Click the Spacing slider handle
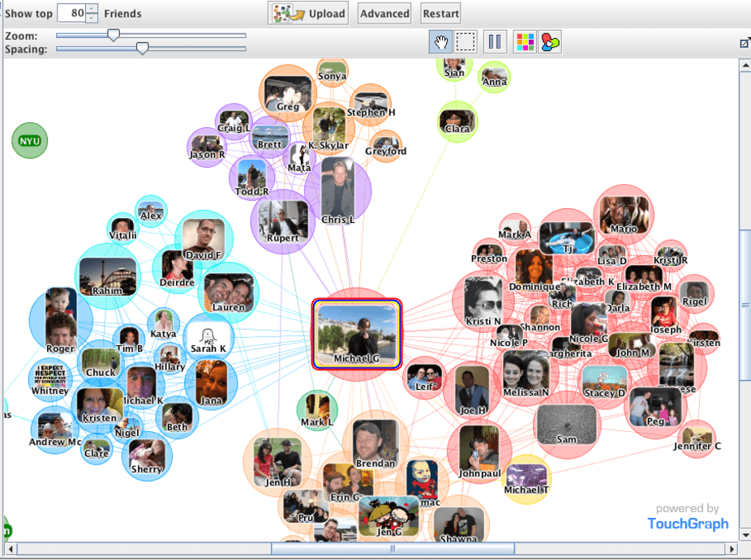This screenshot has height=560, width=751. tap(143, 49)
